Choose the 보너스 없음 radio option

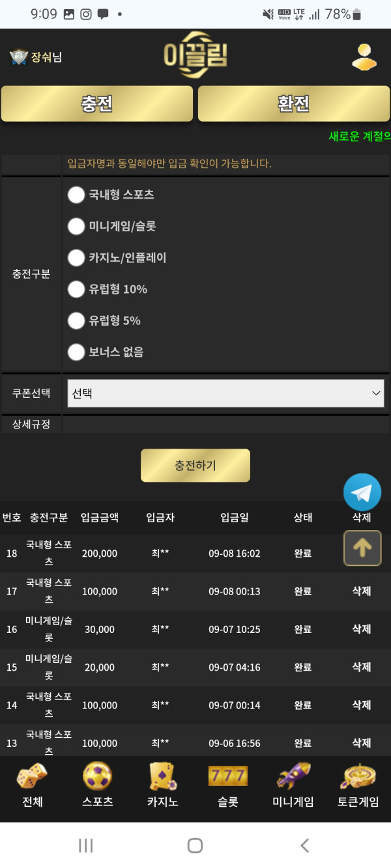[x=77, y=352]
